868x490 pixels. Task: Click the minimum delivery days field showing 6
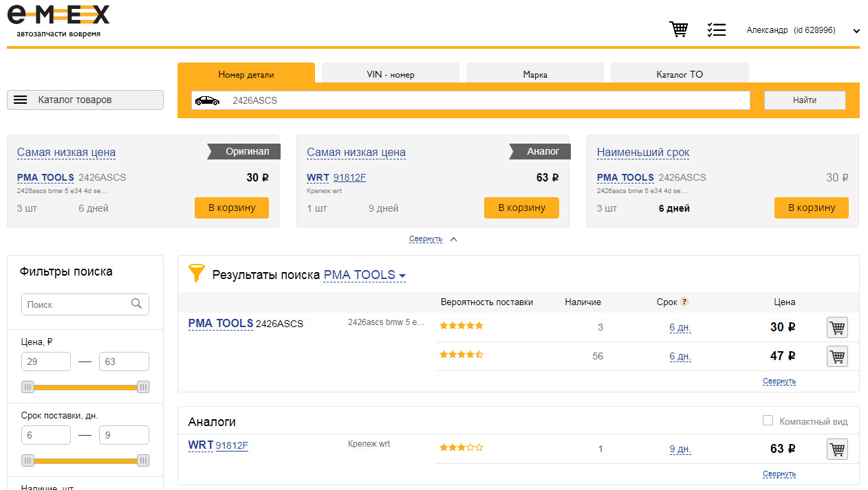click(46, 435)
